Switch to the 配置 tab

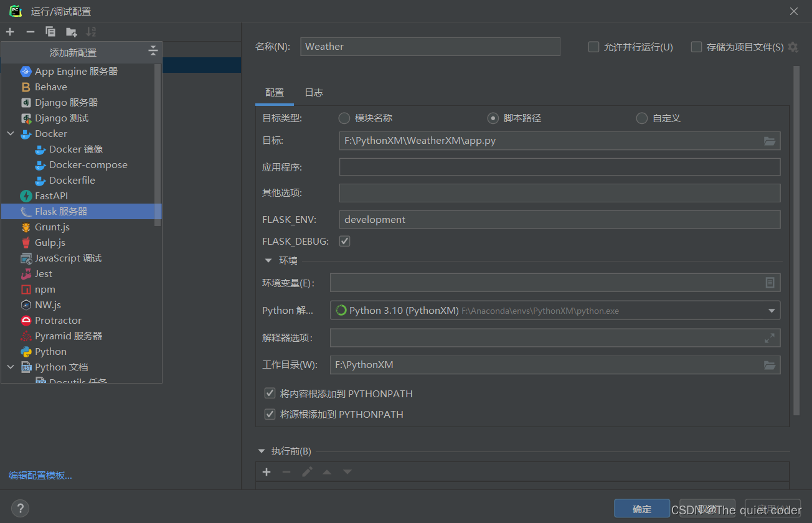point(275,93)
